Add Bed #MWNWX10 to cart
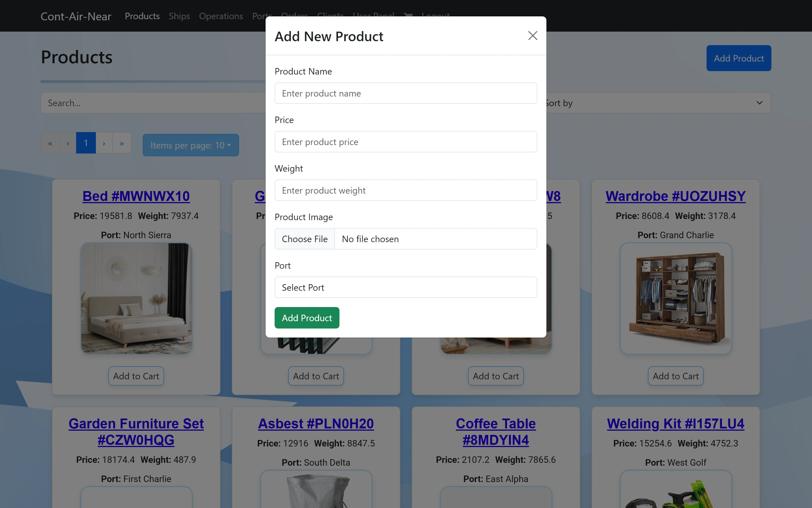The width and height of the screenshot is (812, 508). (136, 376)
